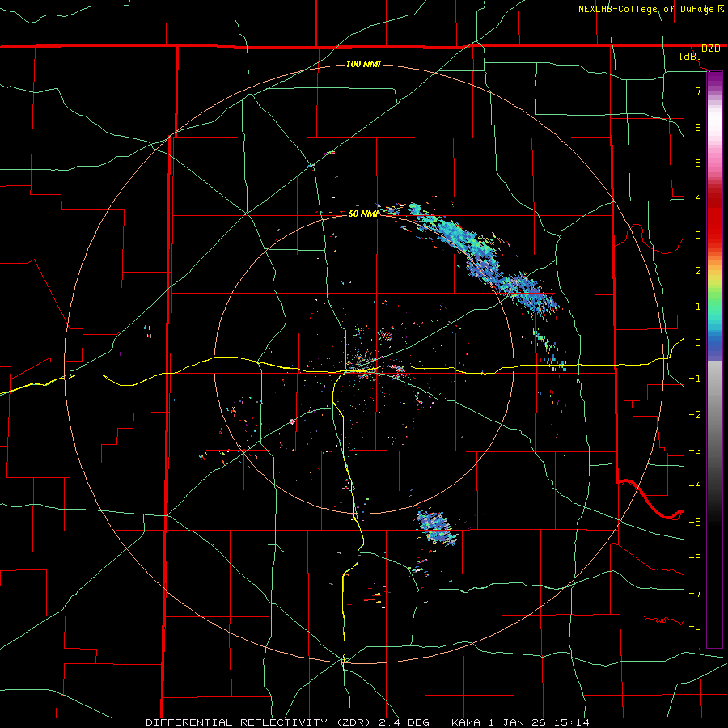This screenshot has width=728, height=728.
Task: Click the DZD legend title
Action: (x=711, y=49)
